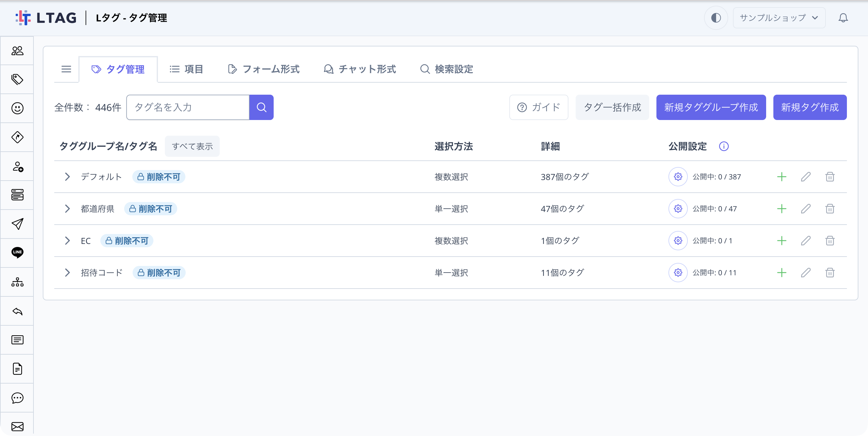Open the chat bubble sidebar icon
Viewport: 868px width, 436px height.
pyautogui.click(x=17, y=398)
